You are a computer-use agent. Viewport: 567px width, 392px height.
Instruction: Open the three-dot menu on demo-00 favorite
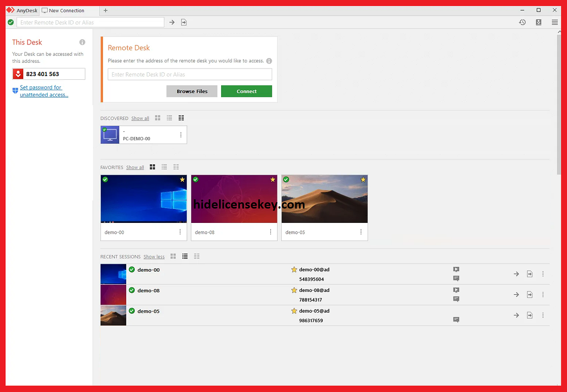[180, 232]
